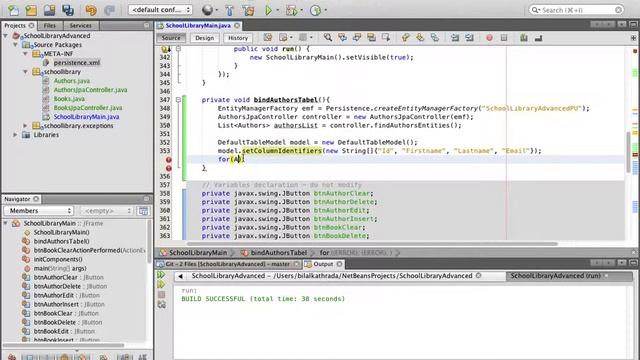
Task: Select initComponents() in Navigator
Action: (x=58, y=259)
